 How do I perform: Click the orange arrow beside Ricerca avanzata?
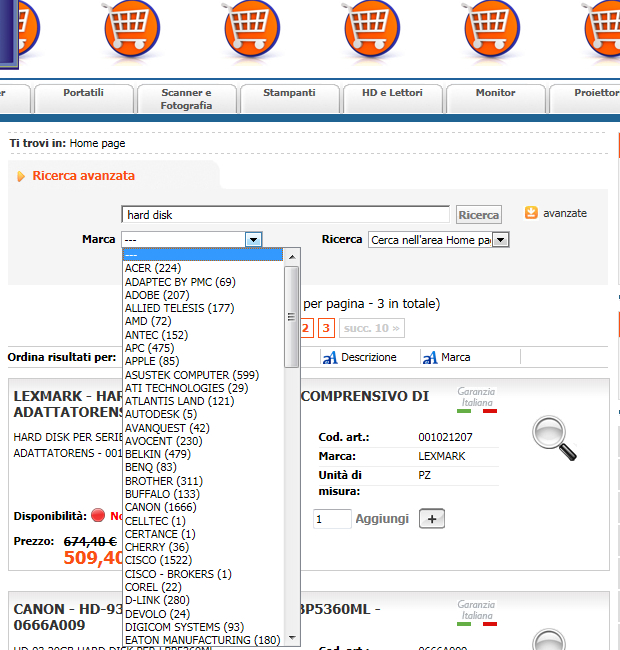(21, 177)
